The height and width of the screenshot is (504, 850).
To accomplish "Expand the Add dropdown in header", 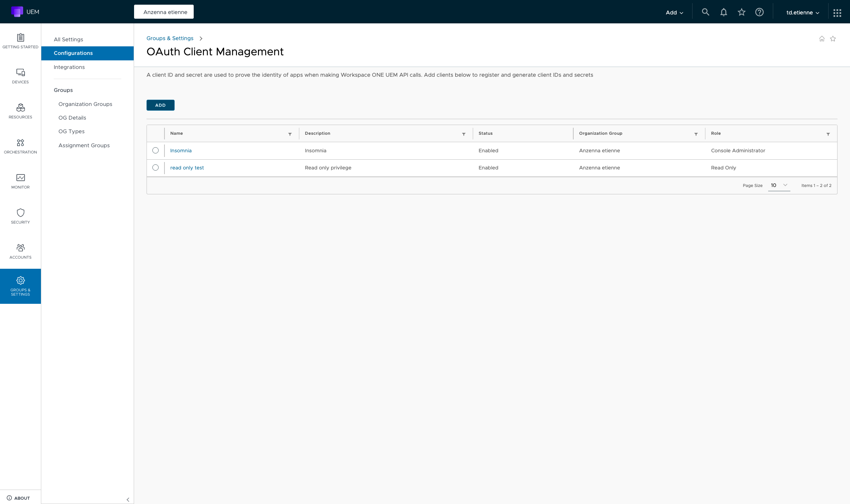I will tap(674, 12).
